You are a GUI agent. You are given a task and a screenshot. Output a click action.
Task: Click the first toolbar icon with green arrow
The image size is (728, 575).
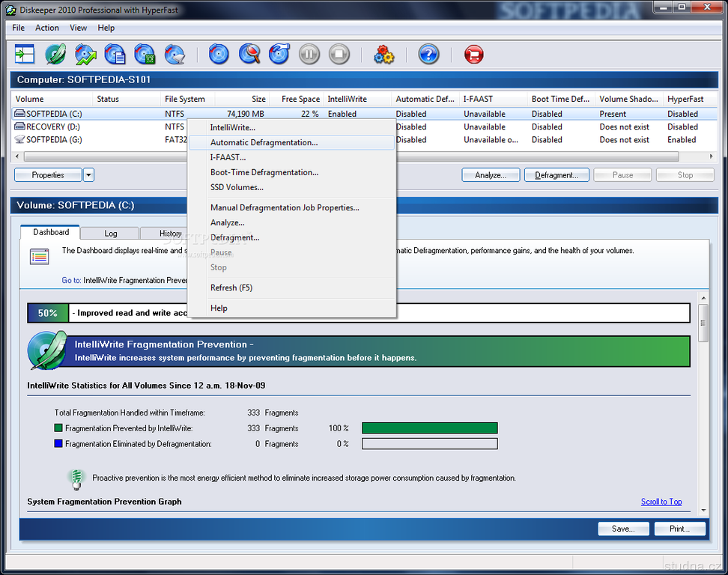[25, 54]
